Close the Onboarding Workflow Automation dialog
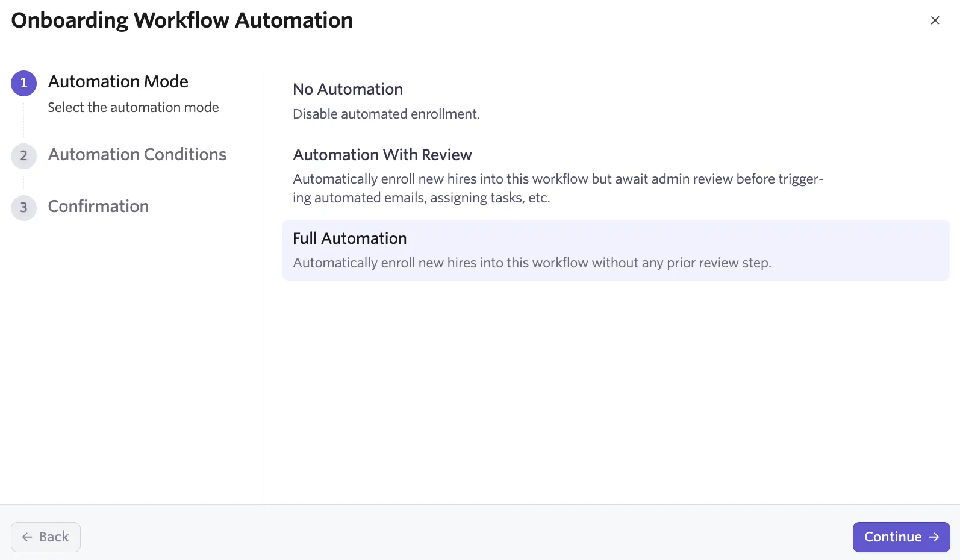The height and width of the screenshot is (560, 960). tap(935, 20)
